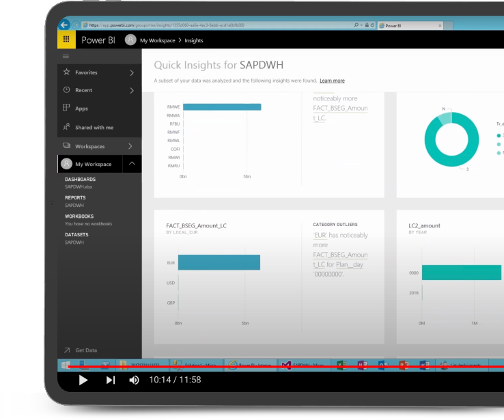Click the 0000 bar in LC2_amount chart
This screenshot has height=420, width=504.
point(462,272)
